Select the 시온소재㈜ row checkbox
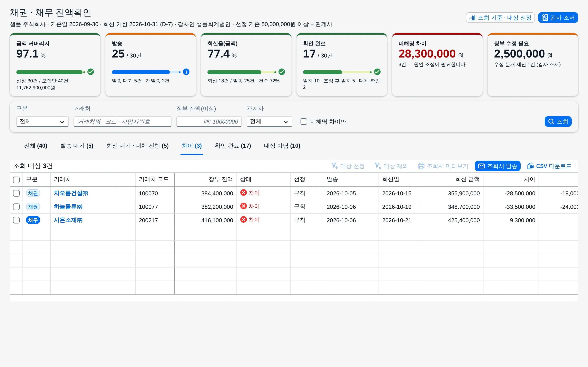The width and height of the screenshot is (588, 367). coord(16,220)
